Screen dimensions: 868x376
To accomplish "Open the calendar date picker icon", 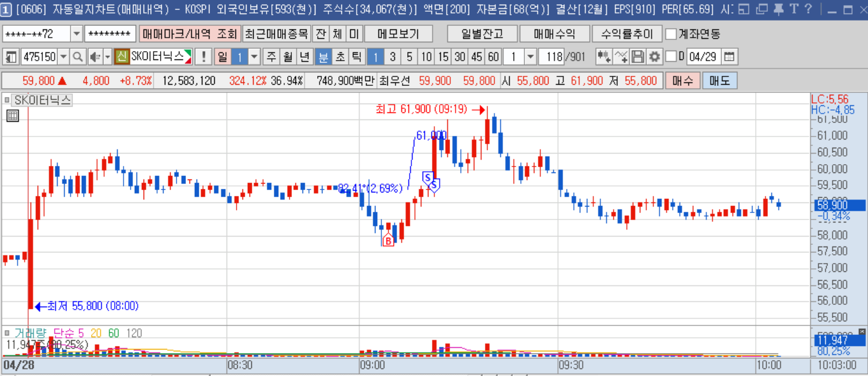I will click(729, 57).
